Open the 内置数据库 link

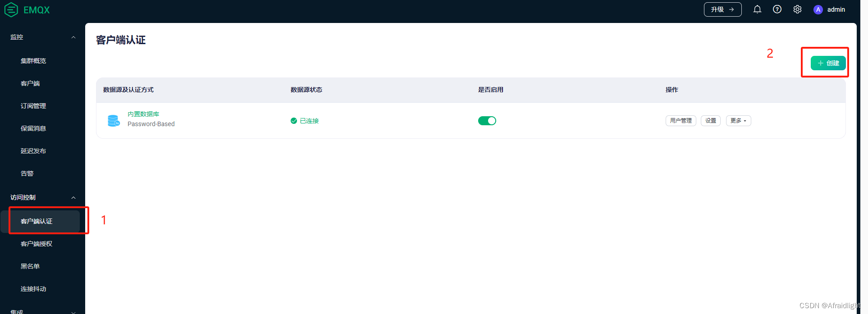143,114
